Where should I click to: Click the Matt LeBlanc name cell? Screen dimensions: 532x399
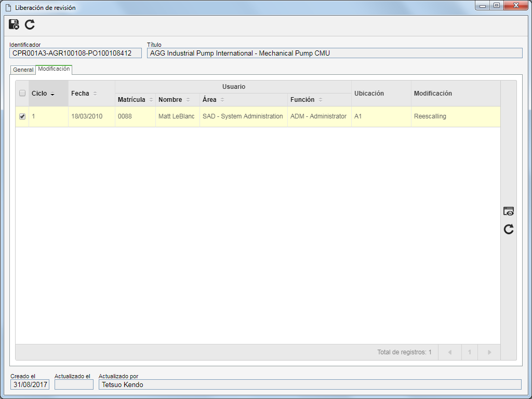point(178,116)
